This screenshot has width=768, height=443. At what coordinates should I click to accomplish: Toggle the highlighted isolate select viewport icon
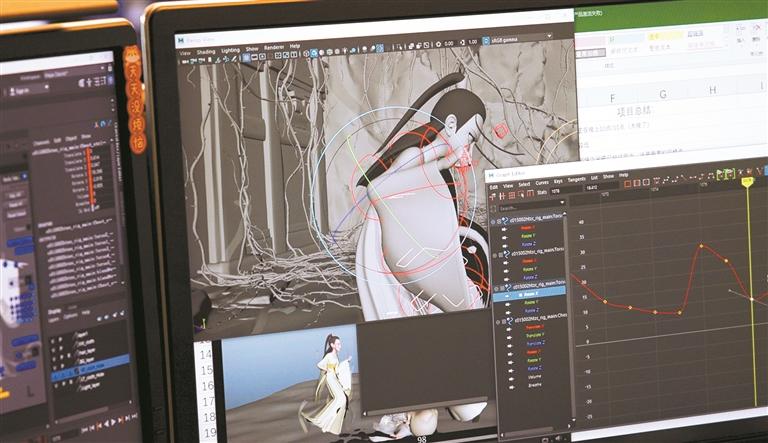[x=380, y=48]
